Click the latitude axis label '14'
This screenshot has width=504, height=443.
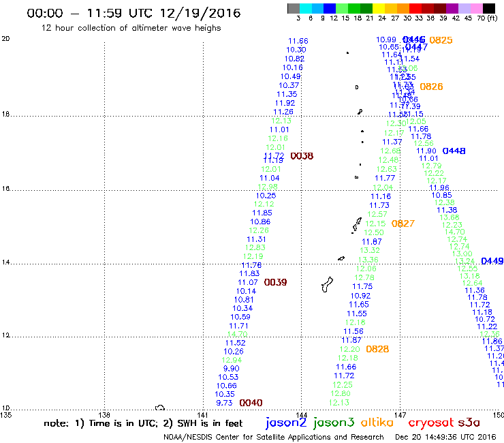[5, 262]
